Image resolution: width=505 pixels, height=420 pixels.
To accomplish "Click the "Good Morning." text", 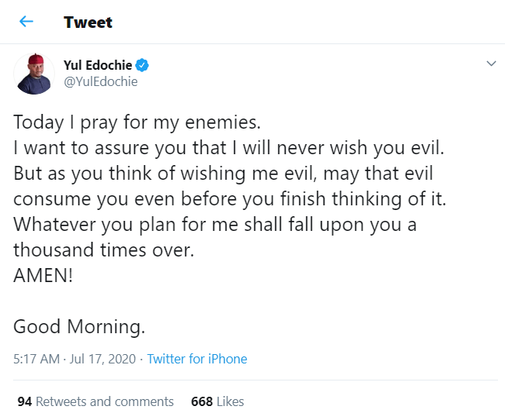I will [x=79, y=326].
